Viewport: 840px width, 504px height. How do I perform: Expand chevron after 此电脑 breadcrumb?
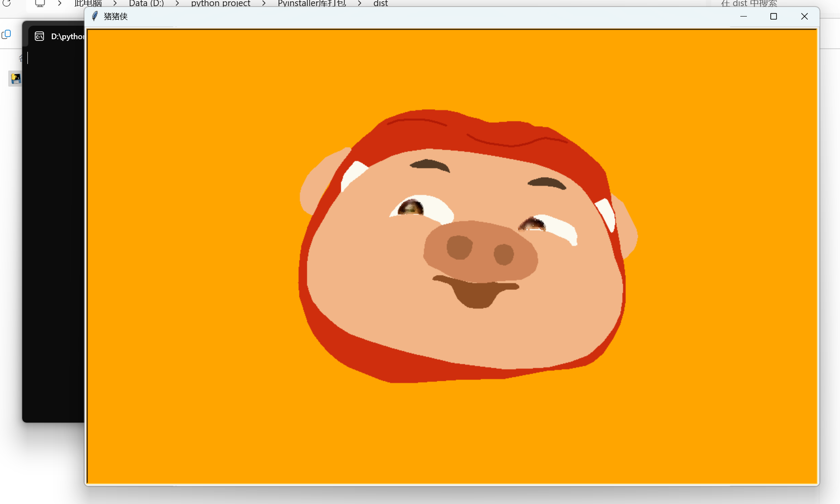pos(115,3)
